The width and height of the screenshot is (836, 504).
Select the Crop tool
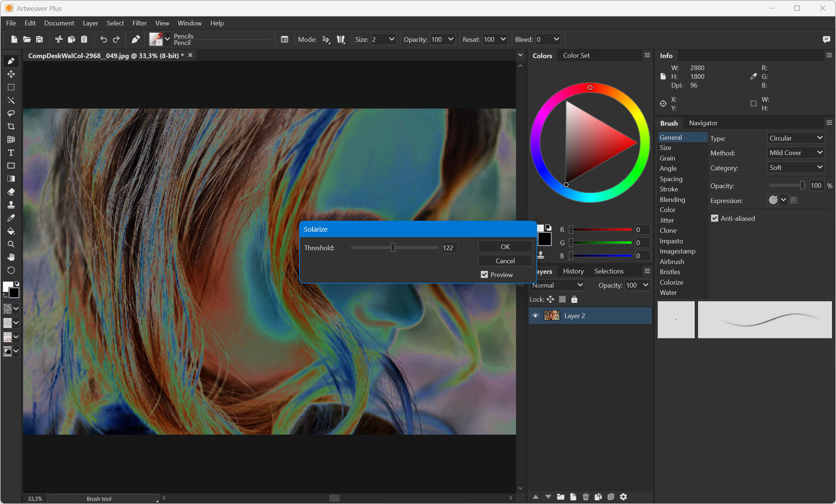[11, 126]
